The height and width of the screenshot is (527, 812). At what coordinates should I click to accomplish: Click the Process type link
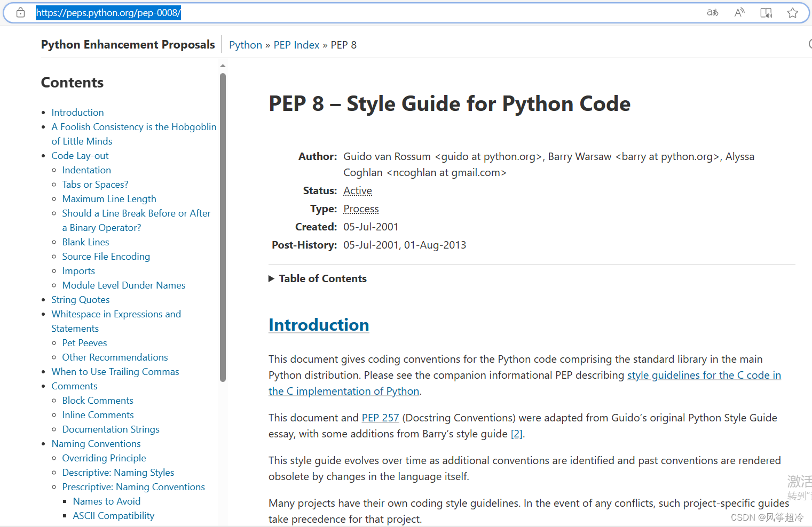pyautogui.click(x=361, y=209)
